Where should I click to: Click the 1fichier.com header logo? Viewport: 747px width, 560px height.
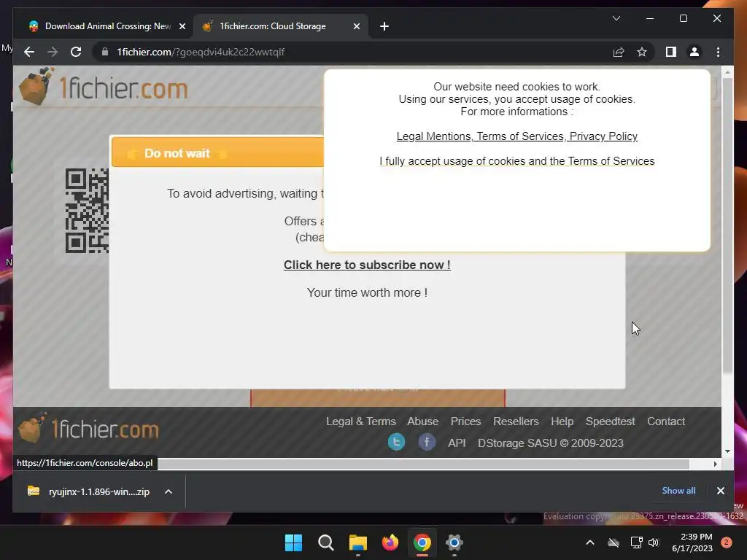click(104, 87)
